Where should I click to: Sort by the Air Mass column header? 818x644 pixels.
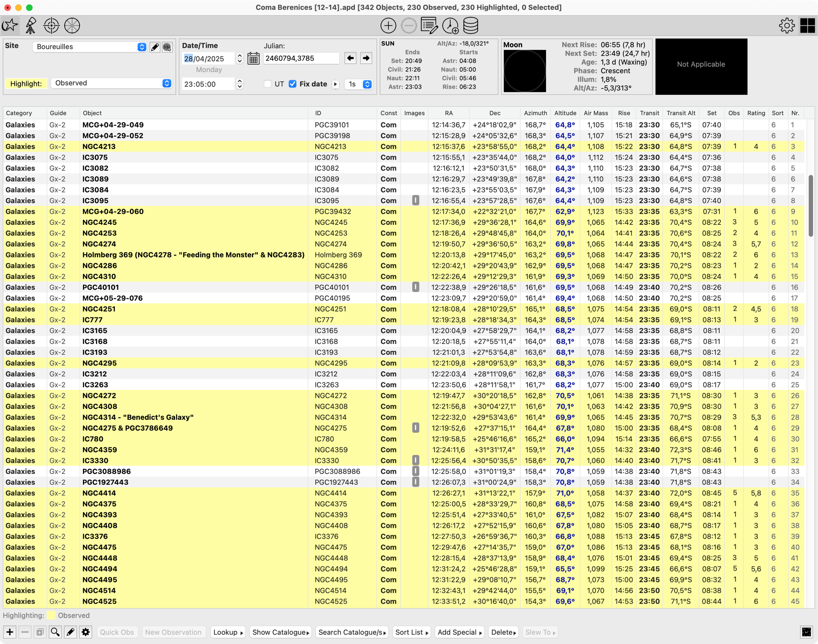click(596, 113)
